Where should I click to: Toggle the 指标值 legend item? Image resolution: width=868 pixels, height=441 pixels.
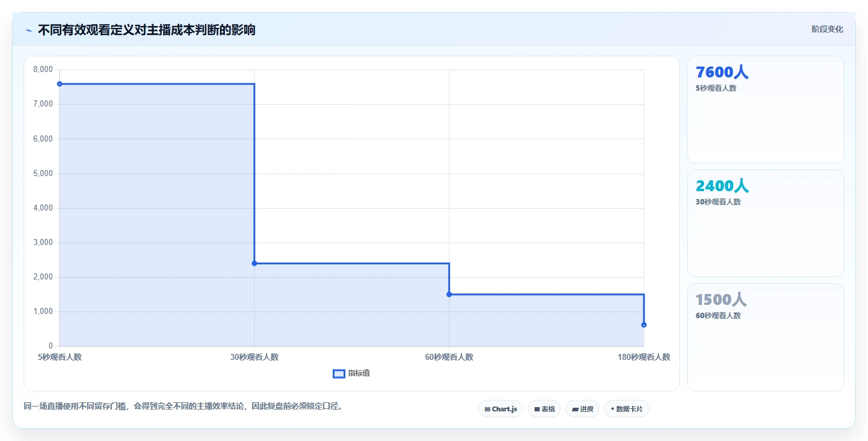[351, 373]
